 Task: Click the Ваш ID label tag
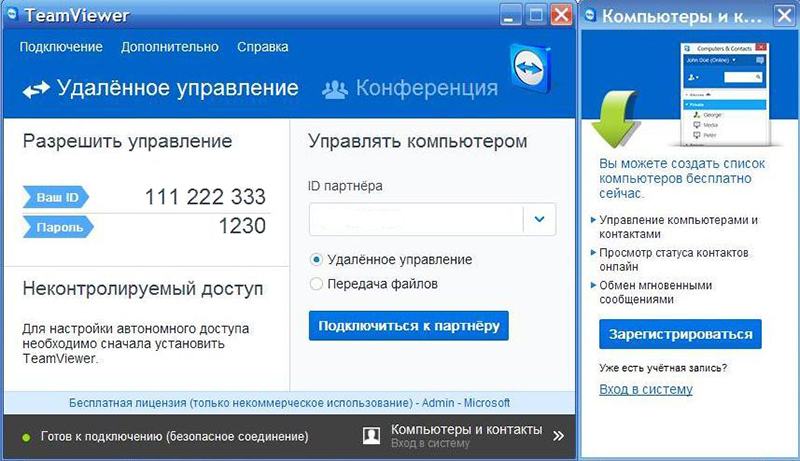[56, 197]
